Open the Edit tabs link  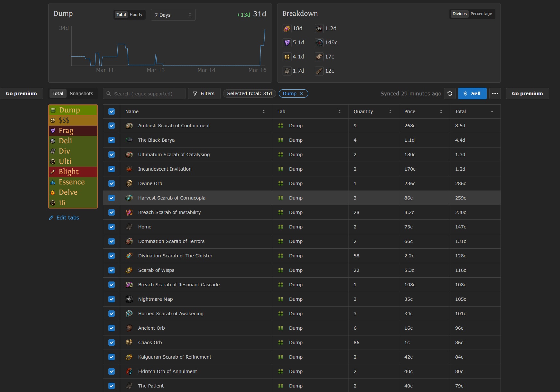pos(64,218)
